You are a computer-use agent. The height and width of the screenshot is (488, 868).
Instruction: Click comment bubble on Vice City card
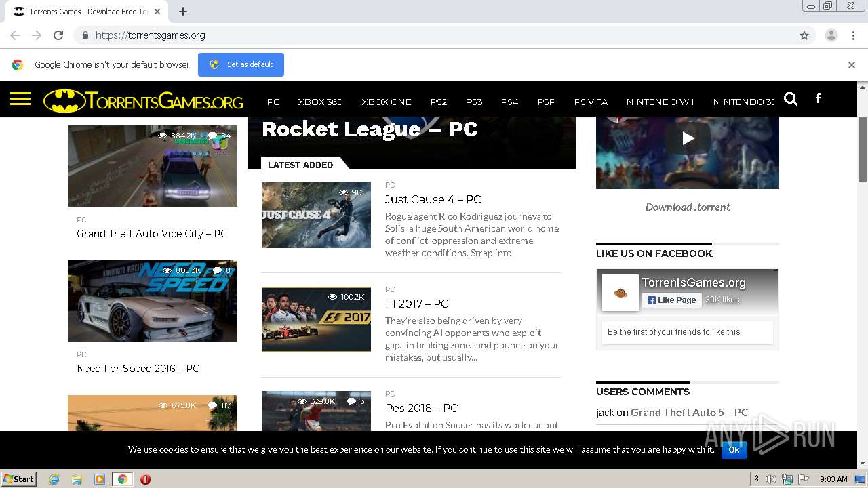[x=213, y=136]
